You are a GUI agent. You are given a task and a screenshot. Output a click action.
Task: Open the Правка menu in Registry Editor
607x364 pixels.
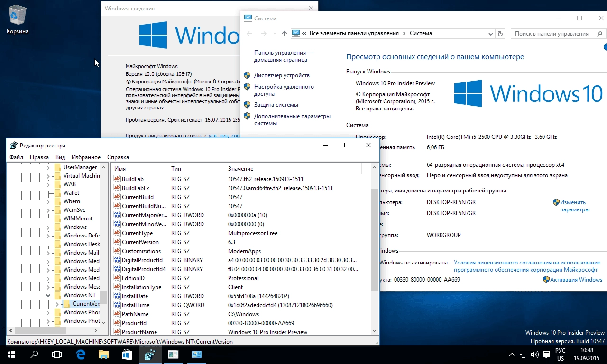[x=39, y=157]
